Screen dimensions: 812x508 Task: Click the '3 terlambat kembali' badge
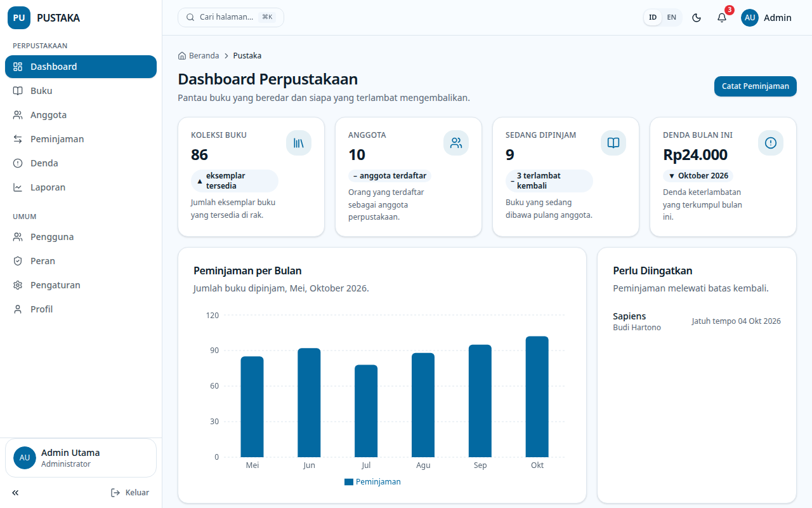tap(549, 181)
